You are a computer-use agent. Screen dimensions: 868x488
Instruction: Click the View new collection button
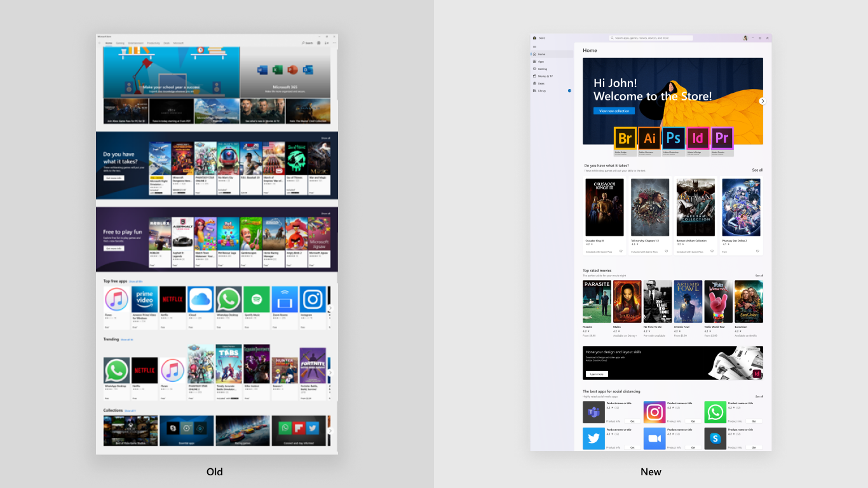614,111
